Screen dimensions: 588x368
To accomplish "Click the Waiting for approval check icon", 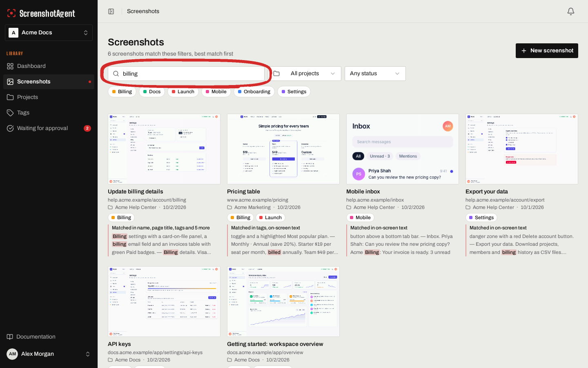I will [x=10, y=128].
